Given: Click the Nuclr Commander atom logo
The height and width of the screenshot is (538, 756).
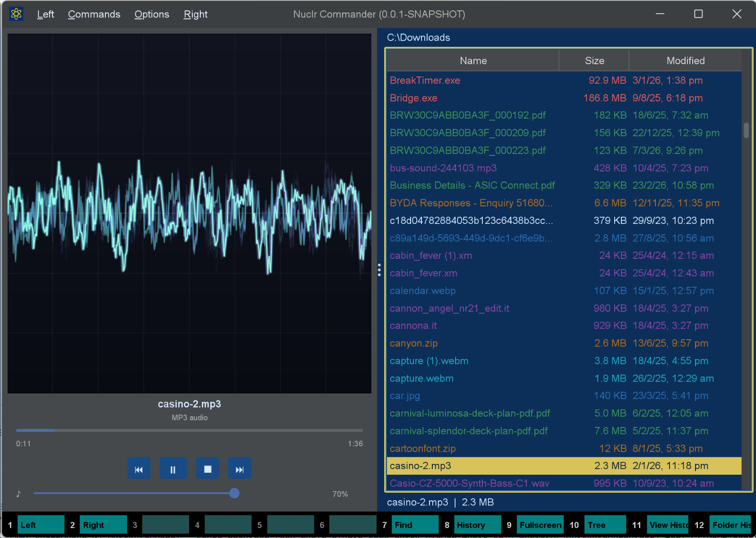Looking at the screenshot, I should 16,14.
